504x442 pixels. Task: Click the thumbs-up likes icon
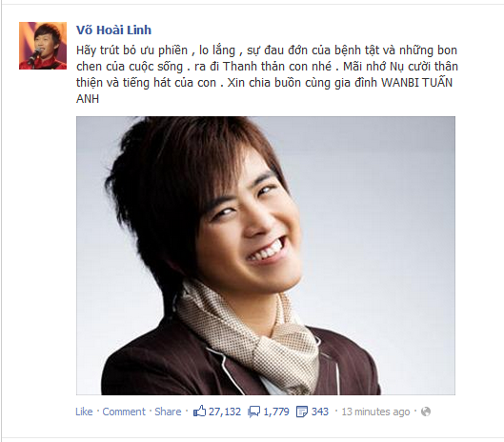coord(199,412)
